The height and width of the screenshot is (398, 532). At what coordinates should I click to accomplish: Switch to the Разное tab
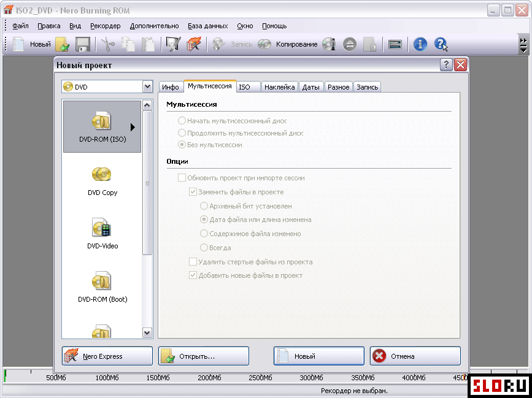pos(338,87)
